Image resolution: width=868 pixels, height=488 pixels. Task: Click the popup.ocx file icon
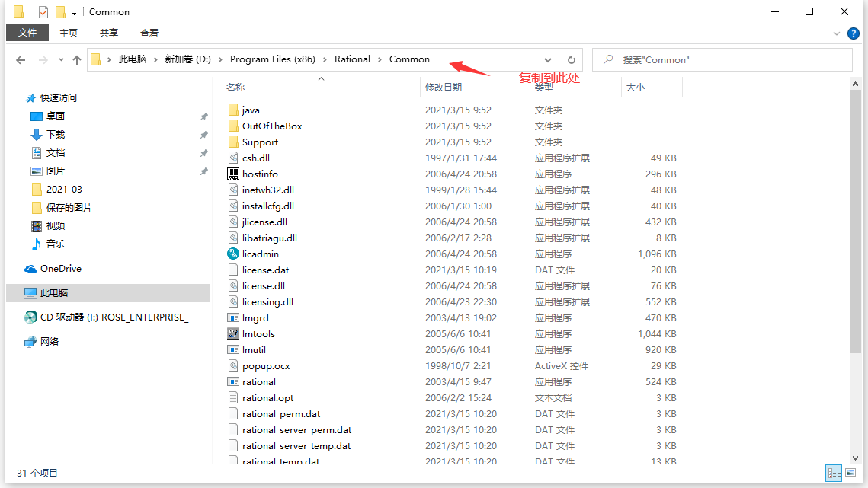coord(233,365)
